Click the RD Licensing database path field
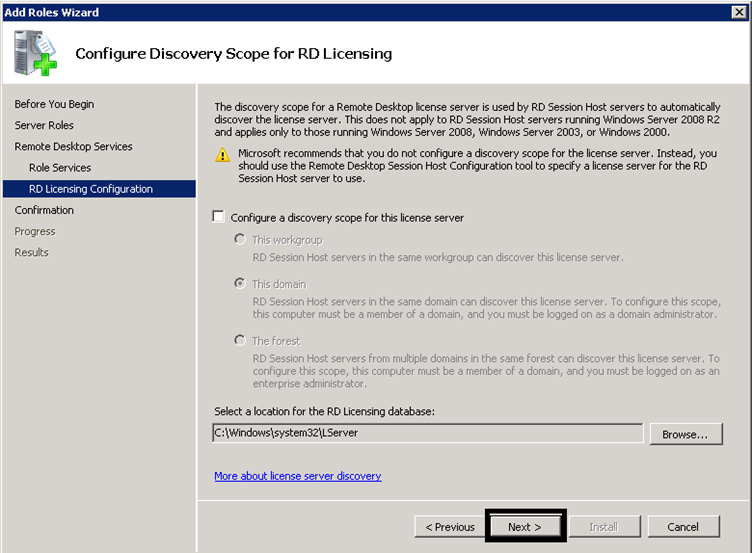Viewport: 752px width, 553px height. pos(427,433)
